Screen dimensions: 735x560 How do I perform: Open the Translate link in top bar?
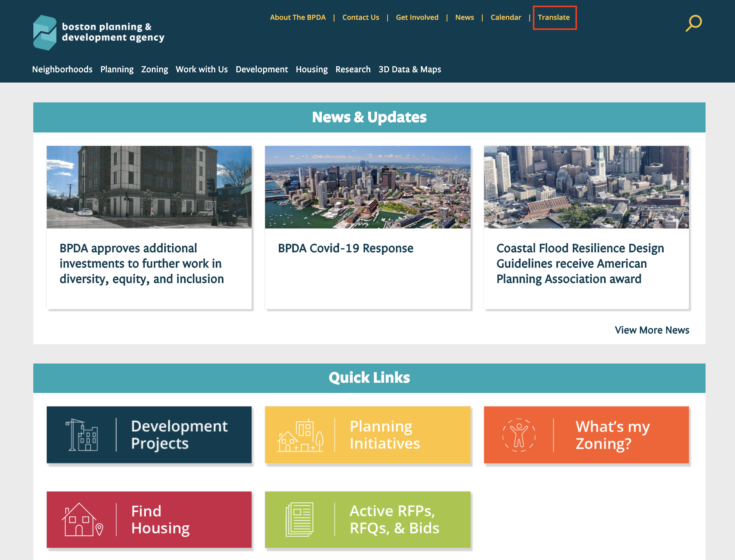point(553,17)
